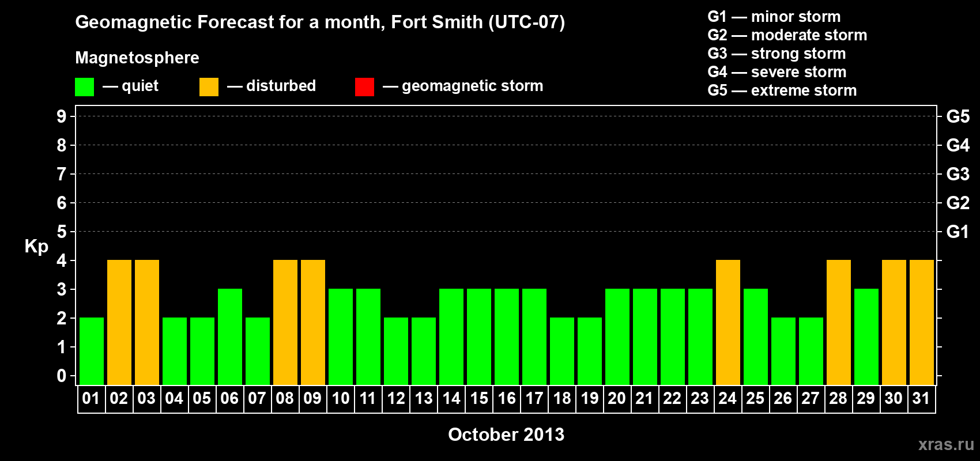Click the green bar for day 22
Viewport: 980px width, 461px height.
tap(673, 337)
